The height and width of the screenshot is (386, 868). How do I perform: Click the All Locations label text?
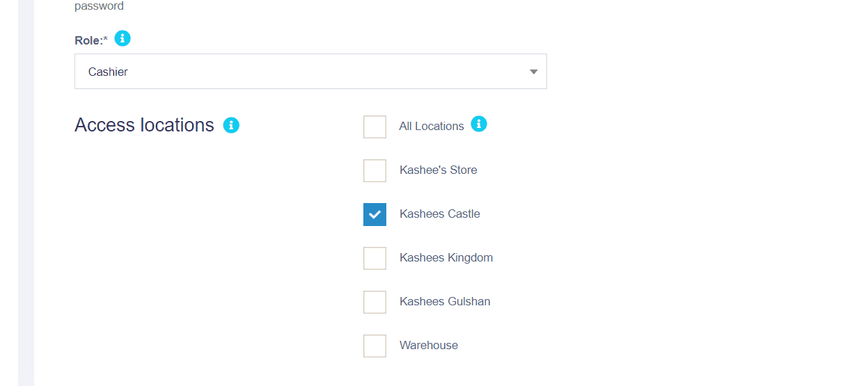(432, 127)
